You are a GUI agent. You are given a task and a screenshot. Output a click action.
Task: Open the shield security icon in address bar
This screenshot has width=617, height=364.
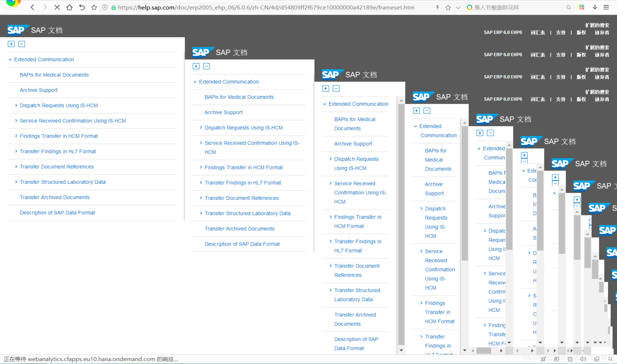point(105,7)
